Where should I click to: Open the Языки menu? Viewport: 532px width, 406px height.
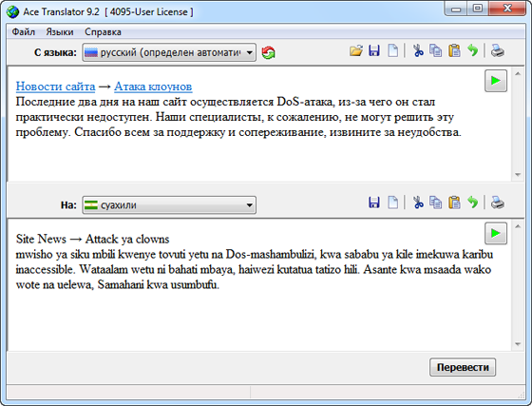click(60, 32)
